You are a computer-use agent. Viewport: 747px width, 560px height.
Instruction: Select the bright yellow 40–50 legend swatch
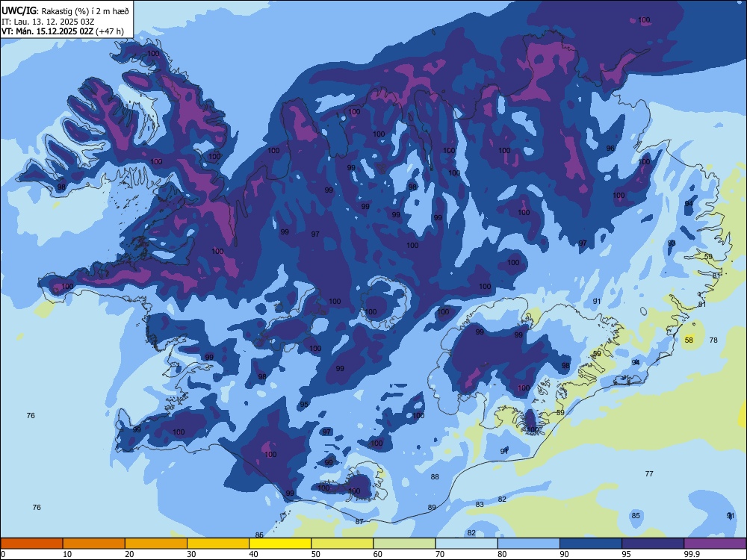(x=280, y=544)
